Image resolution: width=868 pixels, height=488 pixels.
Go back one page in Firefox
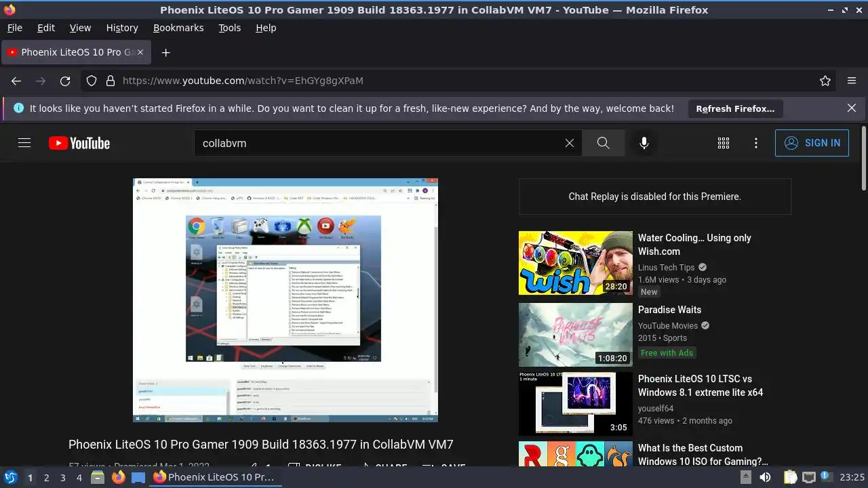16,81
